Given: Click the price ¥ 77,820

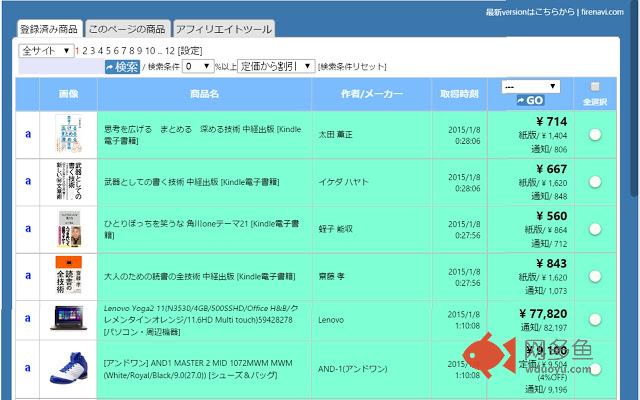Looking at the screenshot, I should click(x=543, y=313).
